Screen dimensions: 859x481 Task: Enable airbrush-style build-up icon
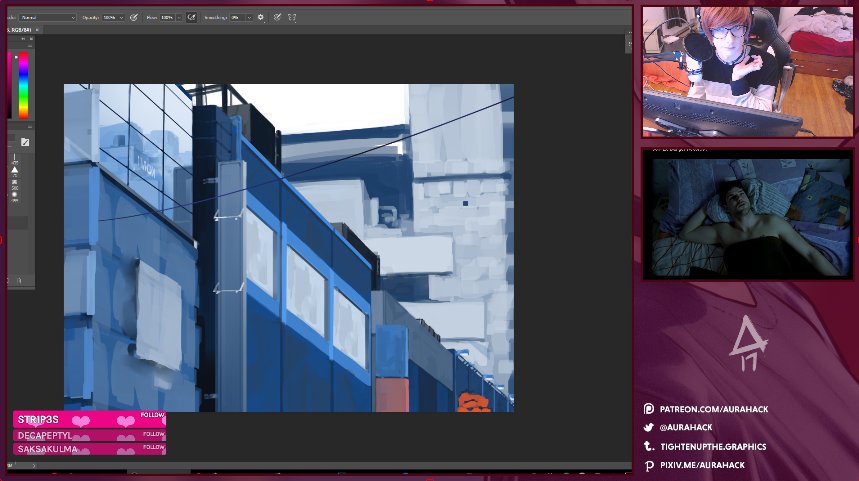click(191, 18)
